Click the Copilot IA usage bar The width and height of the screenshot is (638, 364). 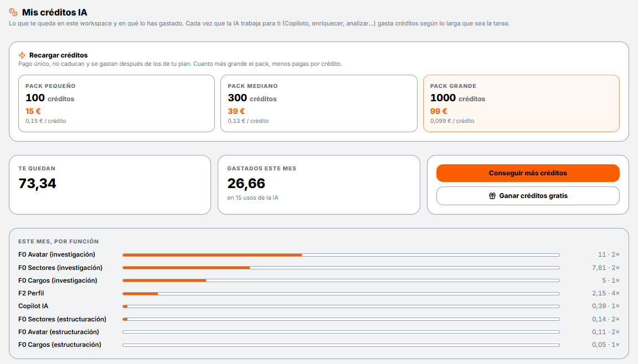pos(341,306)
